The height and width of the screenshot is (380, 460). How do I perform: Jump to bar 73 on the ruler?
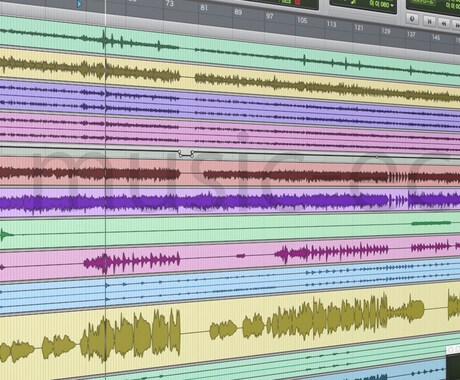point(169,4)
